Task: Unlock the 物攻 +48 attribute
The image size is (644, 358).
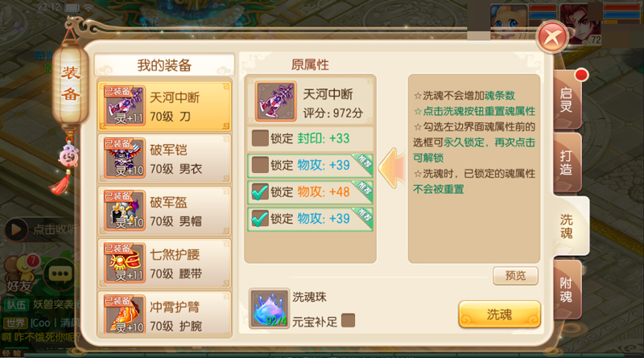Action: [x=260, y=191]
